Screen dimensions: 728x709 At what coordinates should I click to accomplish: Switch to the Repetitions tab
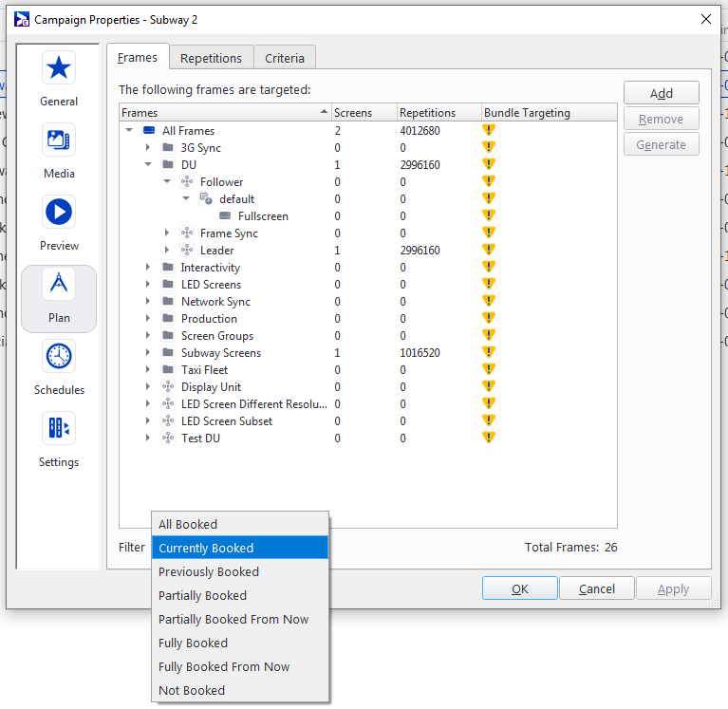coord(211,58)
